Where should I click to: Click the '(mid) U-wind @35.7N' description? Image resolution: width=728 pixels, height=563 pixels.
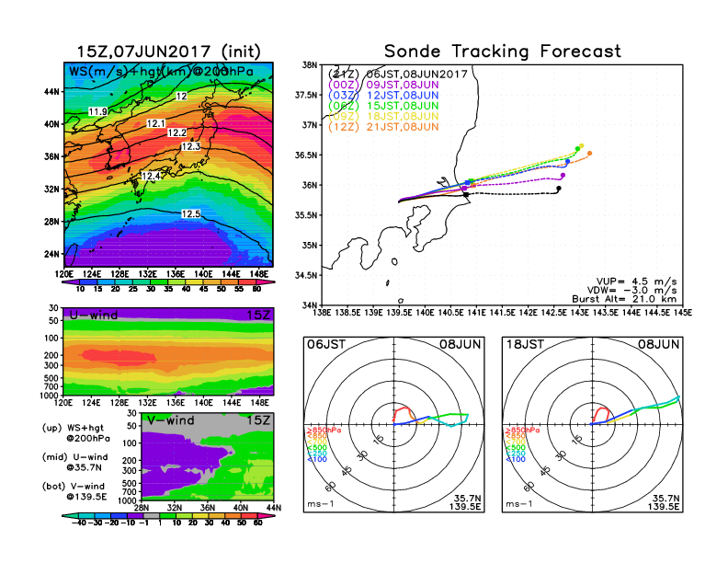click(74, 462)
